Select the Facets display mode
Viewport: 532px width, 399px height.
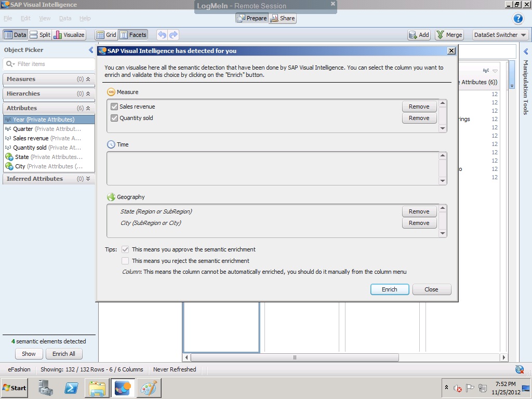point(133,35)
